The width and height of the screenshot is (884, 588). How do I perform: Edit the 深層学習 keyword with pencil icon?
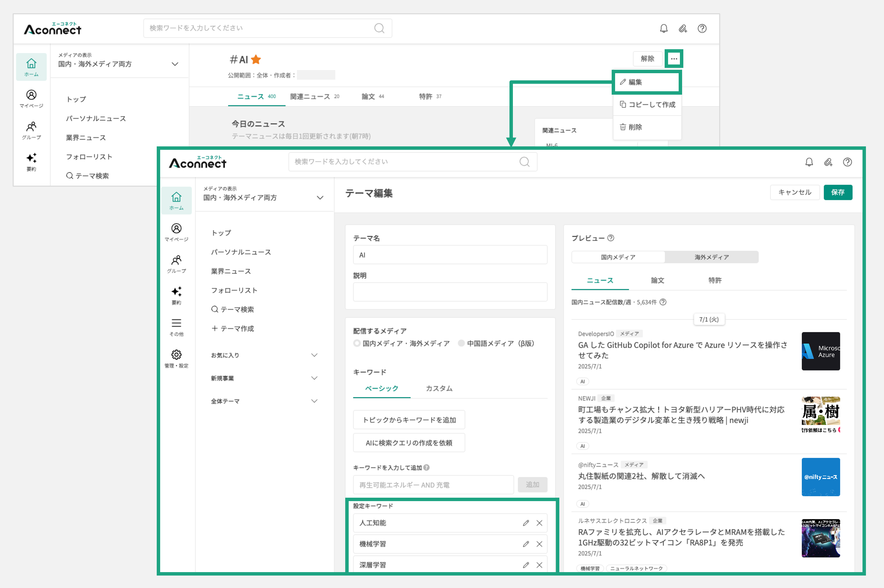(526, 565)
